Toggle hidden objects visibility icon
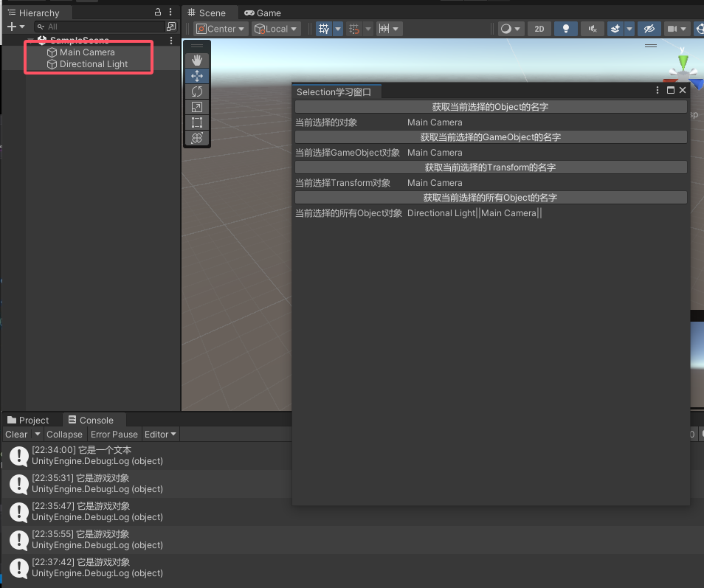Viewport: 704px width, 588px height. tap(649, 30)
